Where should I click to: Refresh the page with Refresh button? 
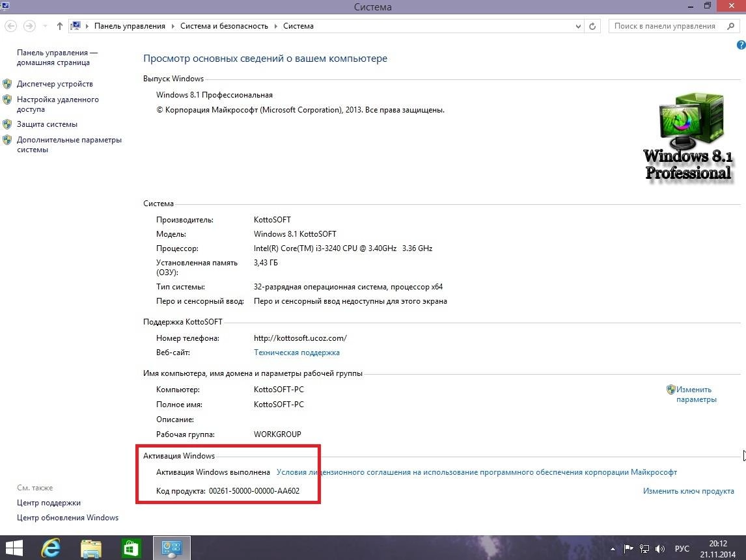(592, 26)
